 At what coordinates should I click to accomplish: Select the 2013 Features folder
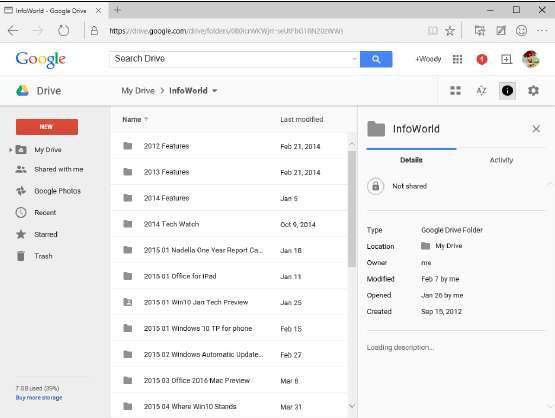(x=228, y=172)
